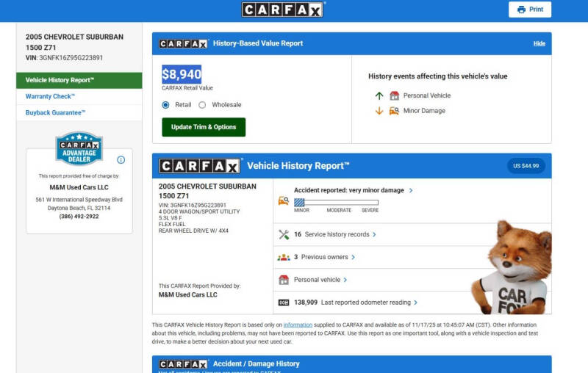The width and height of the screenshot is (588, 373).
Task: Click the info icon beside Advantage Dealer badge
Action: coord(121,159)
